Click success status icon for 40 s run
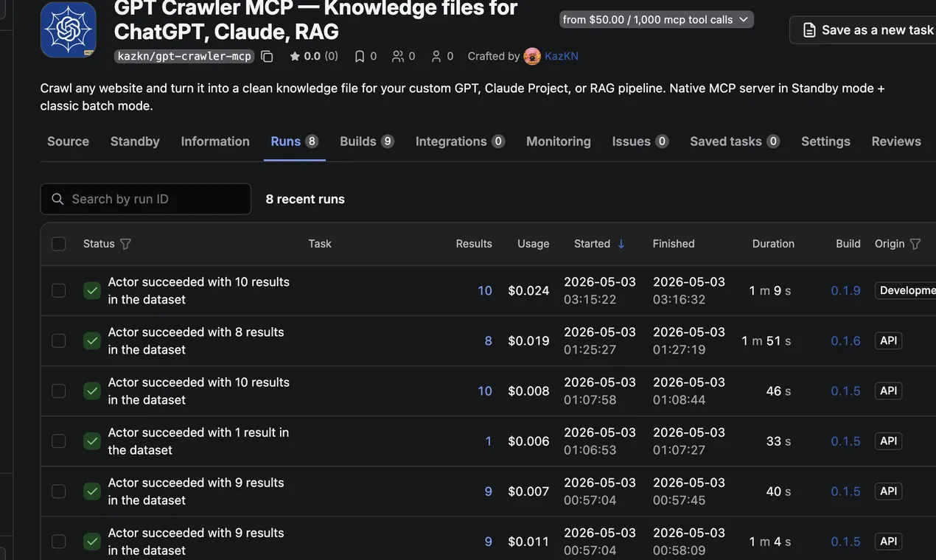 tap(92, 491)
